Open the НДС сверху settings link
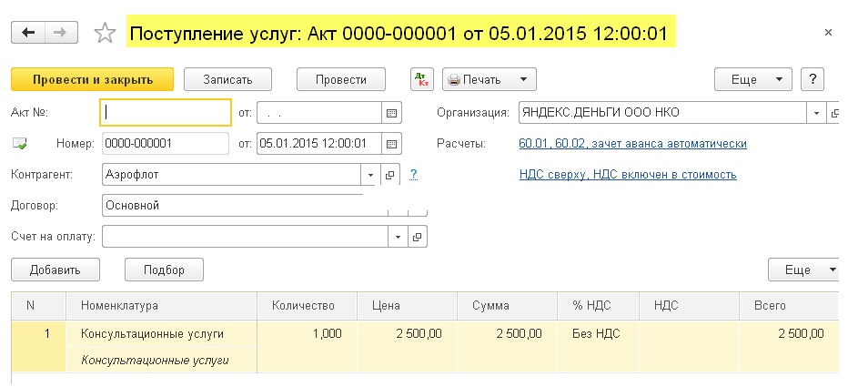The height and width of the screenshot is (387, 868). click(628, 175)
